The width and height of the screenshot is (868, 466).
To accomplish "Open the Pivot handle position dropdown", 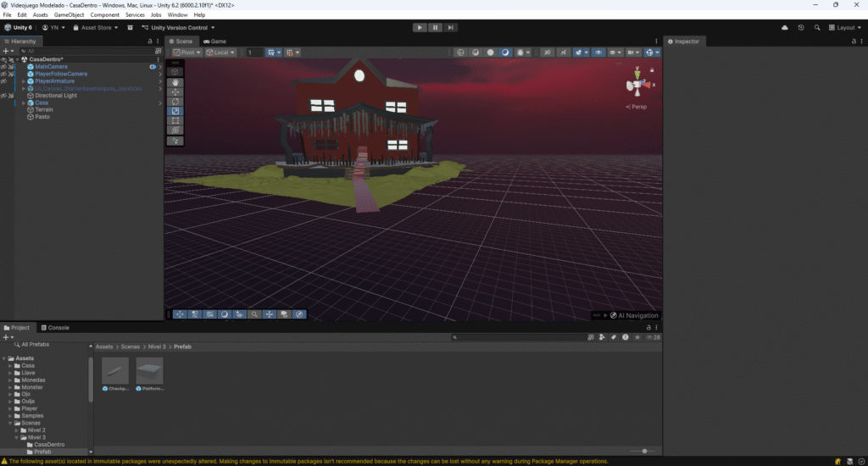I will coord(186,53).
